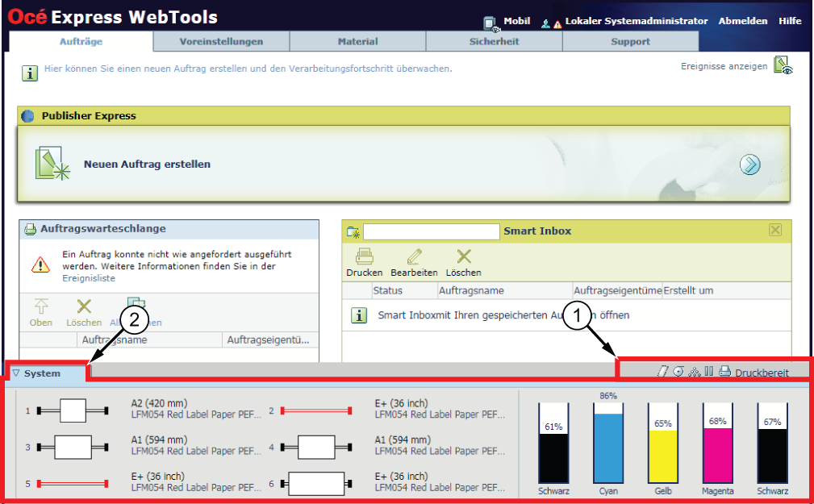This screenshot has width=814, height=504.
Task: Click the 67% Schwarz ink level bar
Action: (772, 444)
